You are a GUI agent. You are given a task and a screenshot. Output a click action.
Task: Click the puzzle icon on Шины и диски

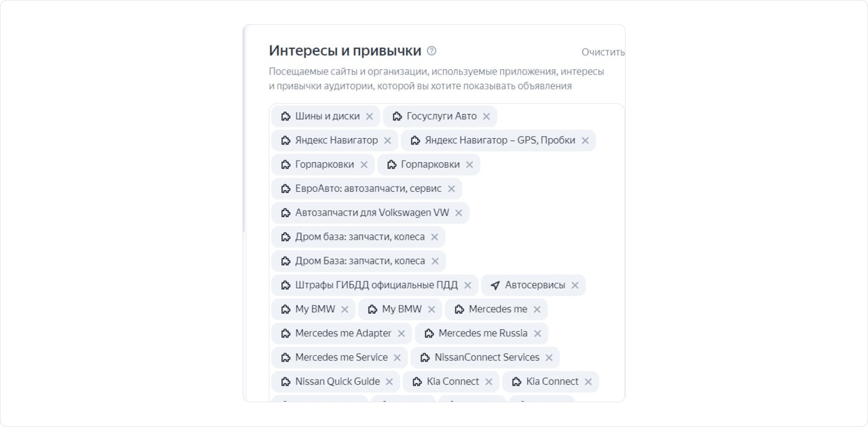(286, 117)
